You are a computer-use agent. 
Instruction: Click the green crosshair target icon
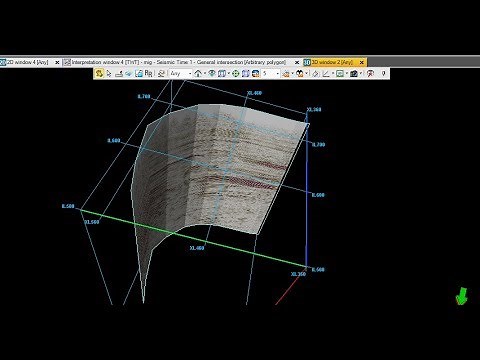coord(236,73)
